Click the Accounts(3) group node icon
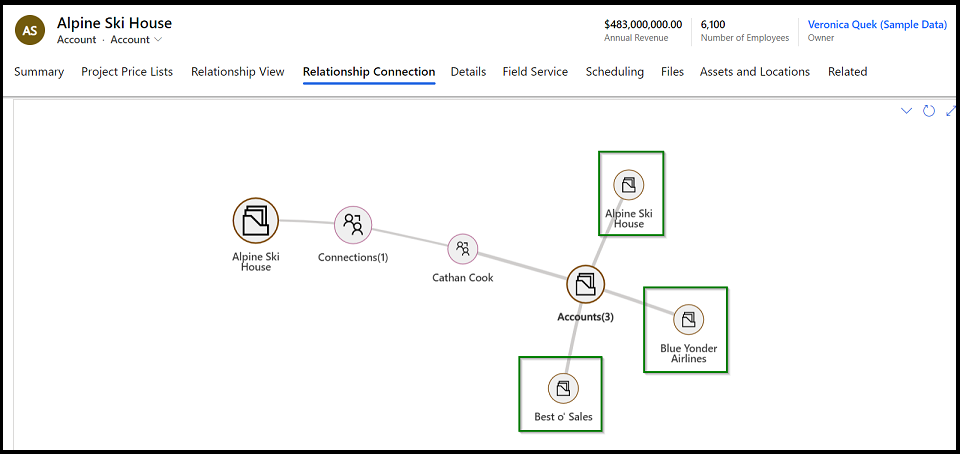Image resolution: width=960 pixels, height=454 pixels. point(585,284)
